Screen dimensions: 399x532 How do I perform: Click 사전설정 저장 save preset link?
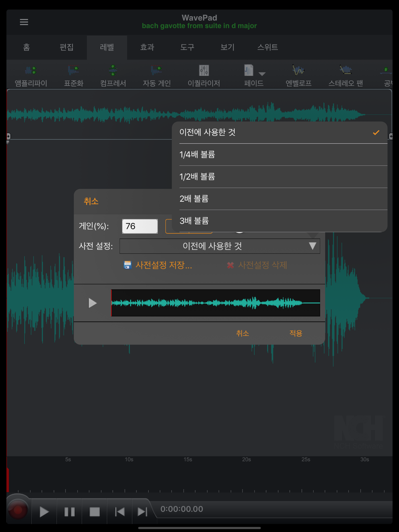pyautogui.click(x=158, y=265)
